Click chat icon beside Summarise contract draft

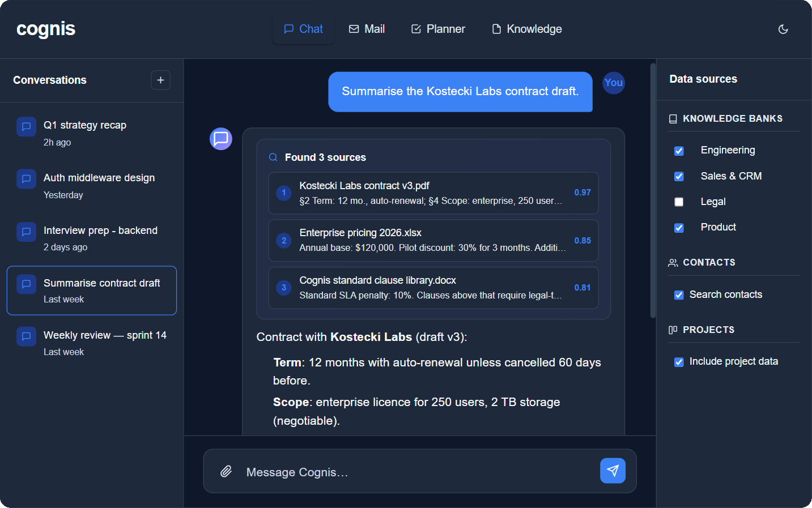click(26, 284)
